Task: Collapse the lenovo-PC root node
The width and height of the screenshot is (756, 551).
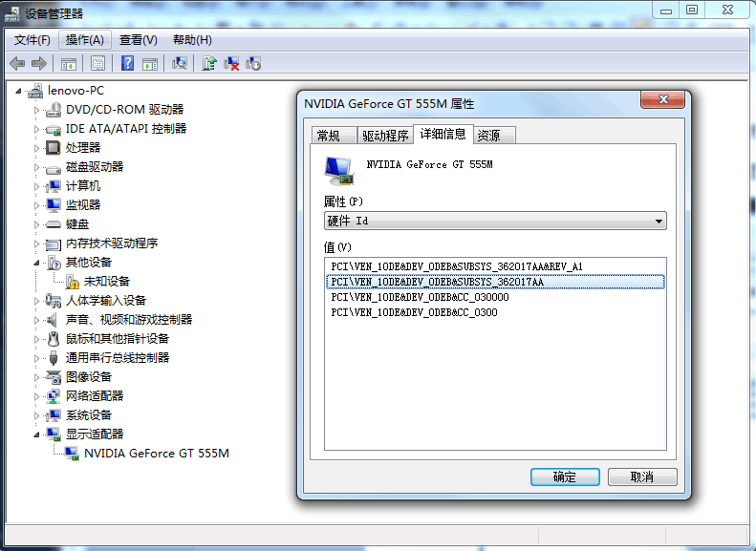Action: [x=18, y=91]
